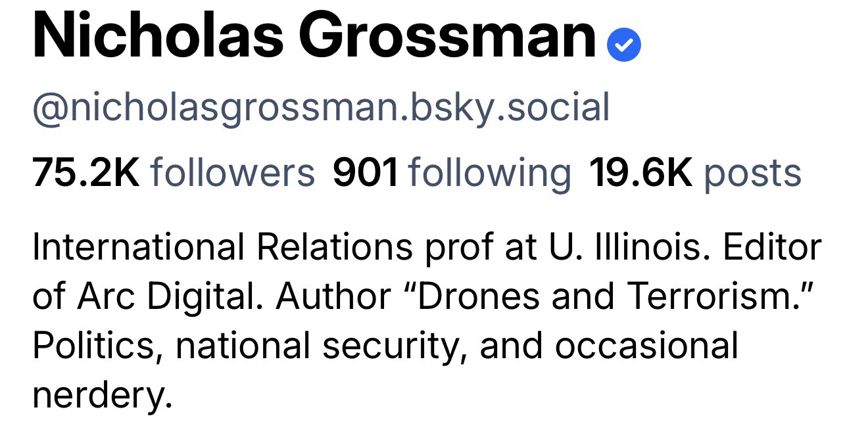Click the 901 number
The image size is (868, 441).
pyautogui.click(x=366, y=173)
